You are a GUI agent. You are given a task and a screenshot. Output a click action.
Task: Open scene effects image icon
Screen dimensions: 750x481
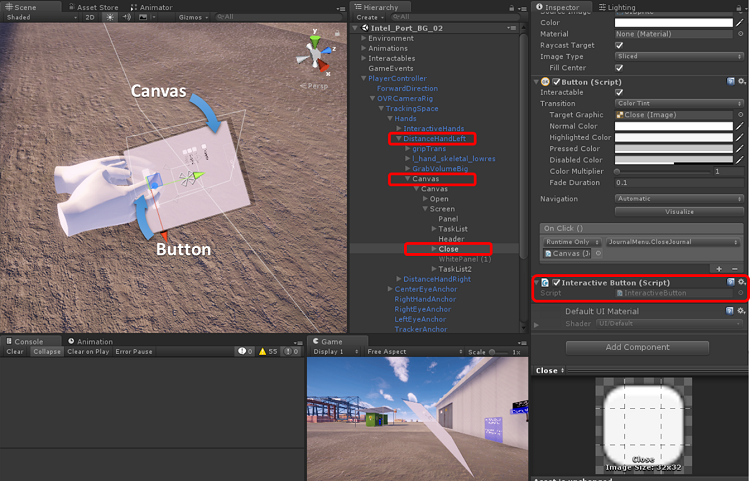click(143, 17)
